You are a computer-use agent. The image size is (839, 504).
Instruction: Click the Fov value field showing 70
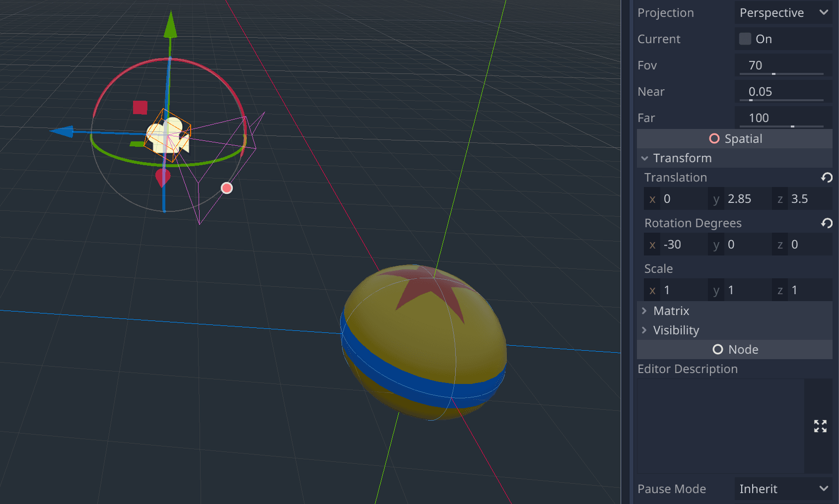point(783,65)
